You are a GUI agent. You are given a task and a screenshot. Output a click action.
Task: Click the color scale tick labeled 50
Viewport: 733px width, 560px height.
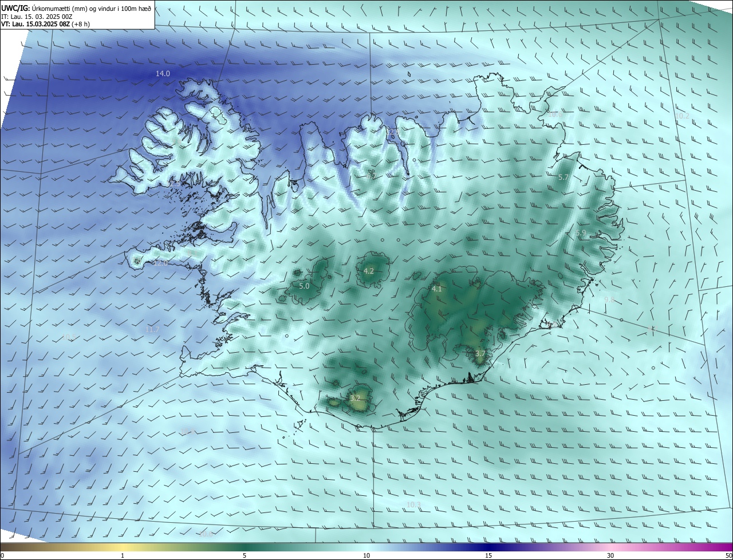(x=728, y=555)
